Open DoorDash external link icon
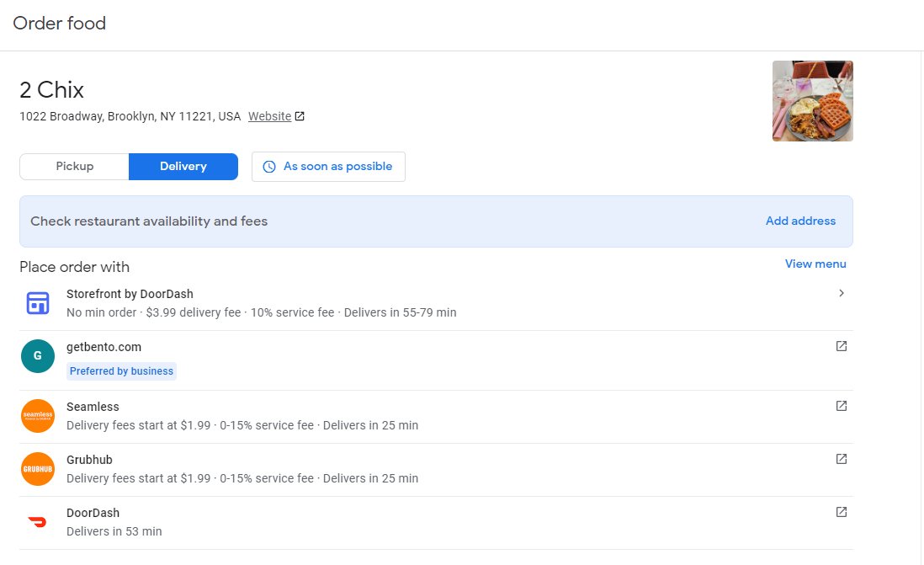 pos(842,512)
